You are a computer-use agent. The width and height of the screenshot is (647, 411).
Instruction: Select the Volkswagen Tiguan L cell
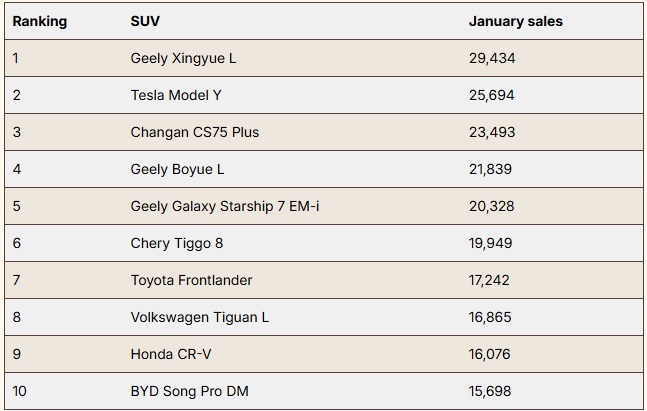pos(200,317)
